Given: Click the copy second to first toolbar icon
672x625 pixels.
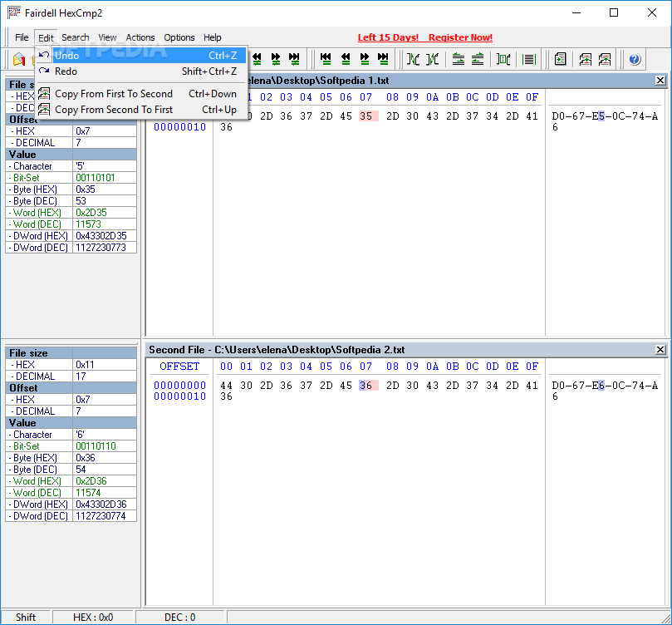Looking at the screenshot, I should [605, 59].
